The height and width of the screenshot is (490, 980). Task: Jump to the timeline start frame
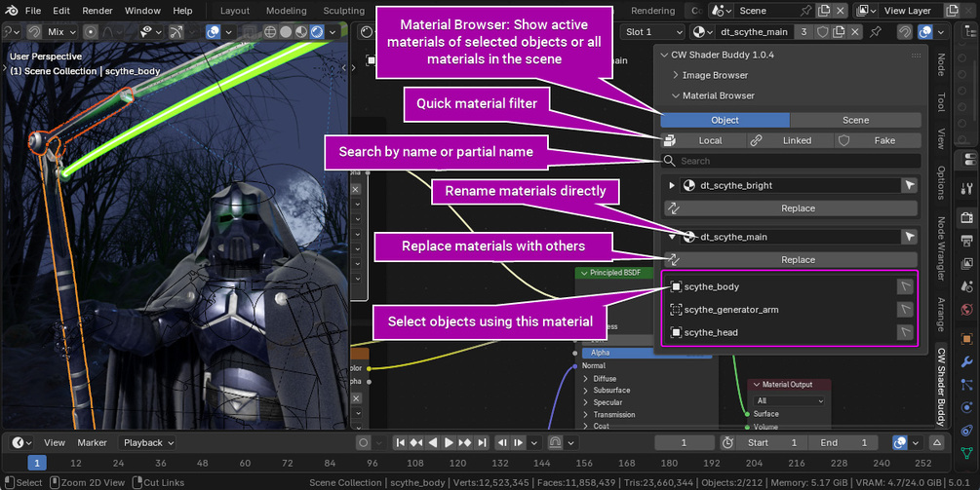tap(401, 442)
